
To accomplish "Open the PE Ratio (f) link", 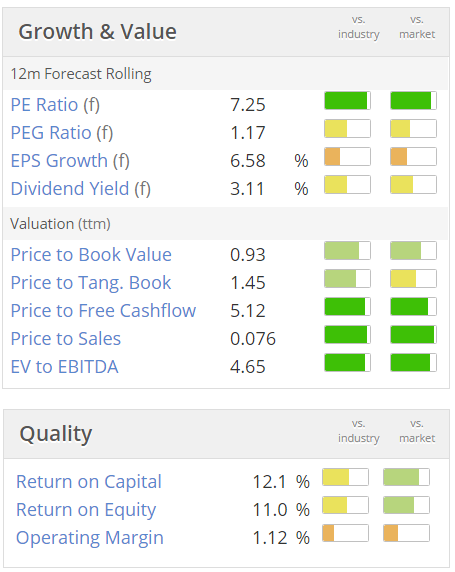I will pos(55,105).
